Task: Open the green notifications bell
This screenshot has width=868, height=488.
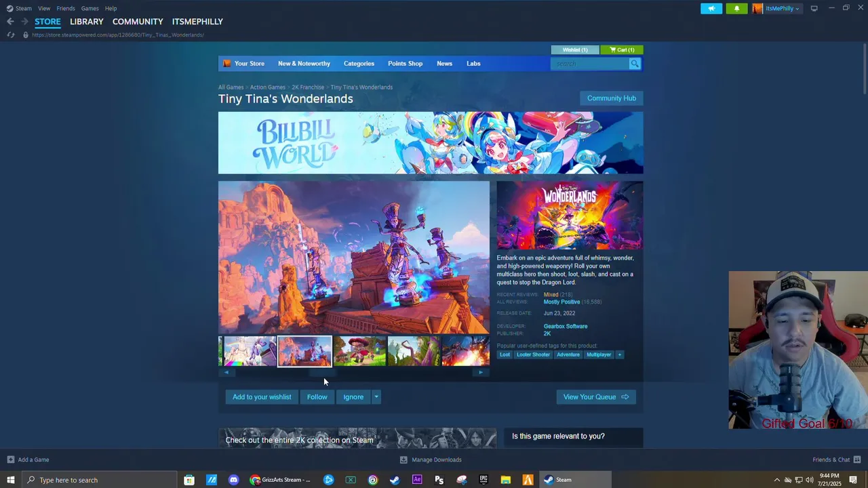Action: click(737, 8)
